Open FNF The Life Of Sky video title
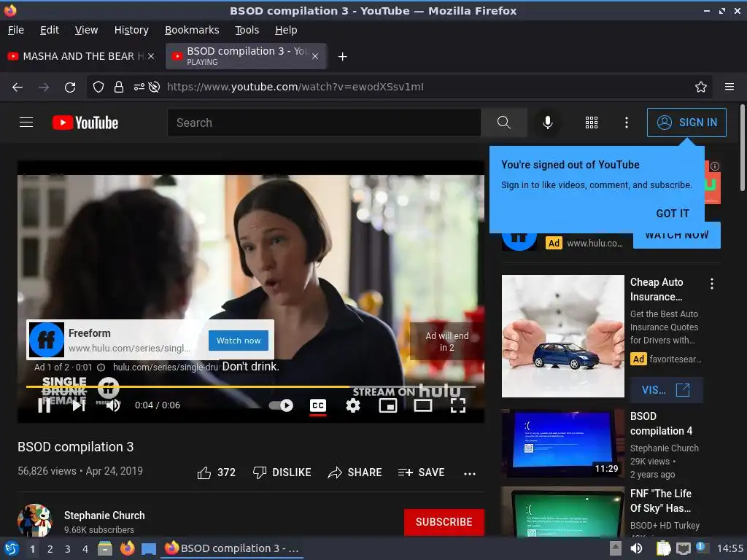Viewport: 747px width, 560px height. pos(661,501)
